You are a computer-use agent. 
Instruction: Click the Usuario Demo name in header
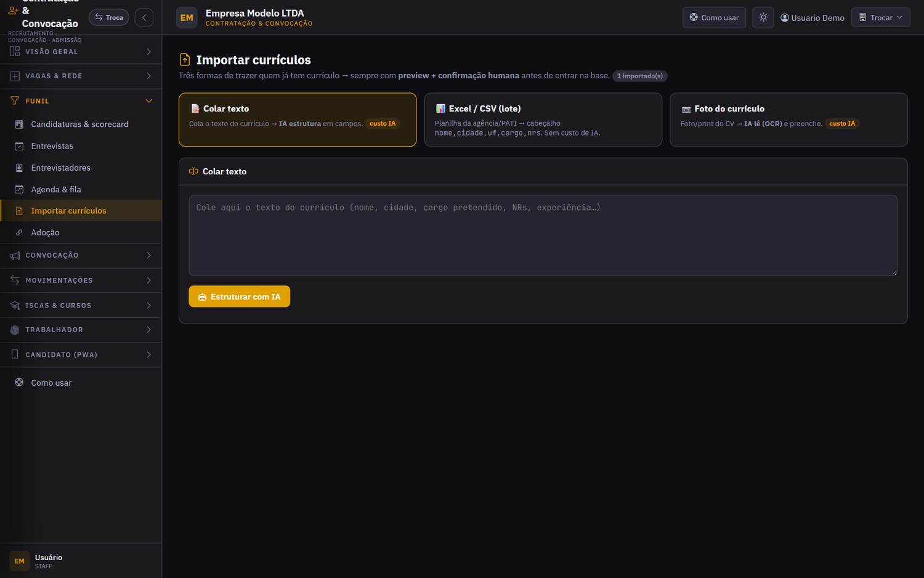817,18
